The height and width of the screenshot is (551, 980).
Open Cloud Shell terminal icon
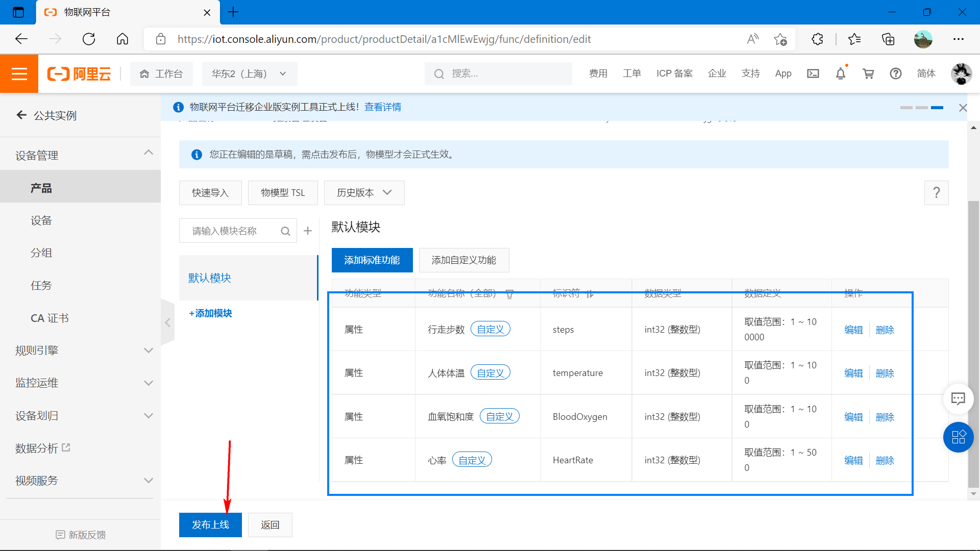[x=813, y=73]
